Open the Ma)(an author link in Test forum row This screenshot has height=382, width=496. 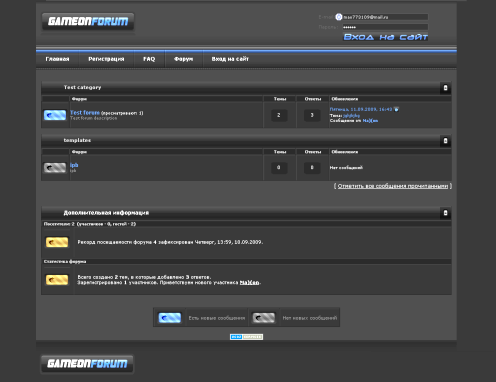[370, 121]
